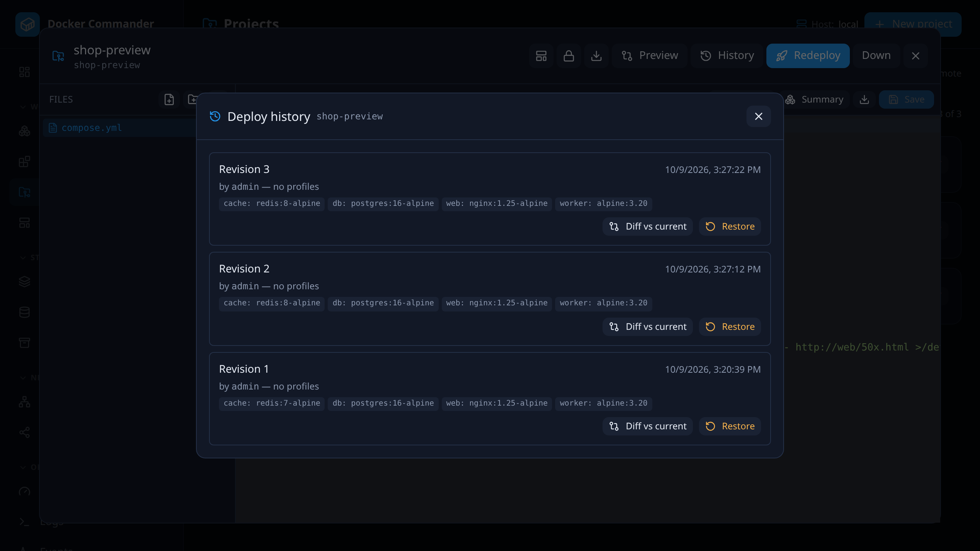Open the networks icon in sidebar

tap(24, 402)
